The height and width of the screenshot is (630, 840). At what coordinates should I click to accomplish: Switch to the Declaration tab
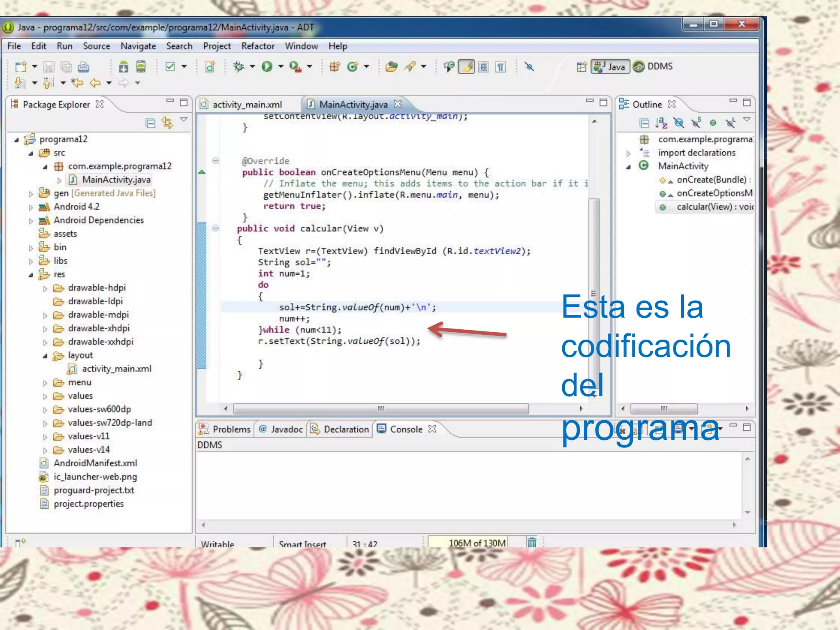[340, 429]
